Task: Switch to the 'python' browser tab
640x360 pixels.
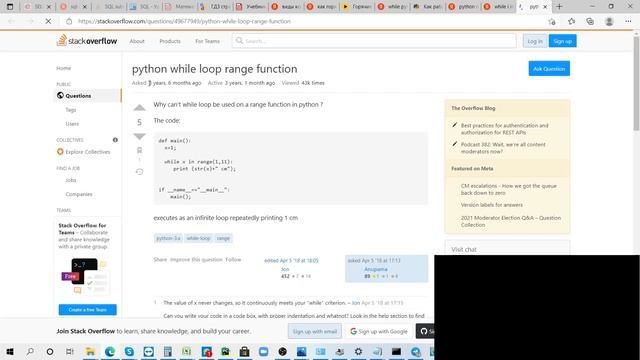Action: coord(462,7)
